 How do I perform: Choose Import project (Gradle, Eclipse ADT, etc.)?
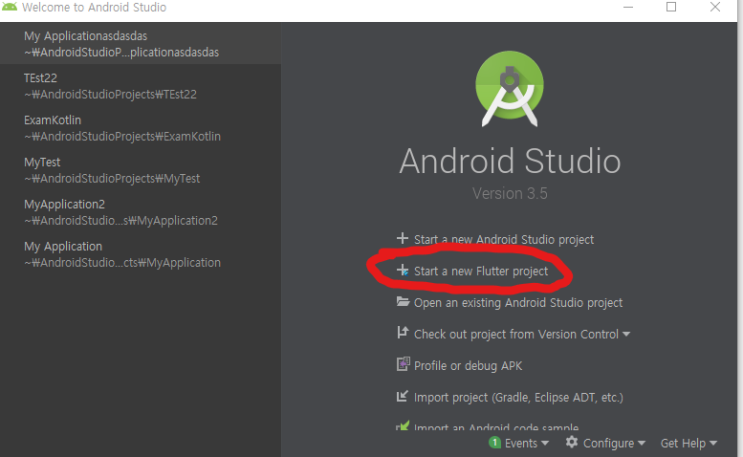point(518,397)
